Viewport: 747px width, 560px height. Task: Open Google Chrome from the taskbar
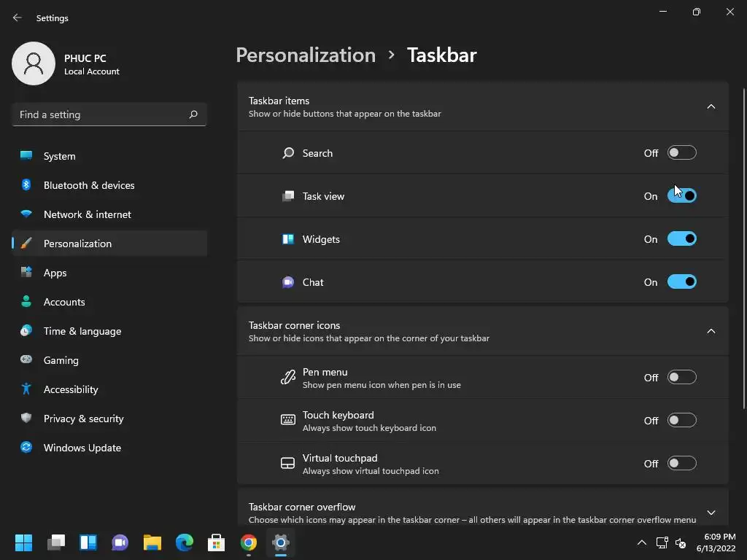tap(249, 542)
